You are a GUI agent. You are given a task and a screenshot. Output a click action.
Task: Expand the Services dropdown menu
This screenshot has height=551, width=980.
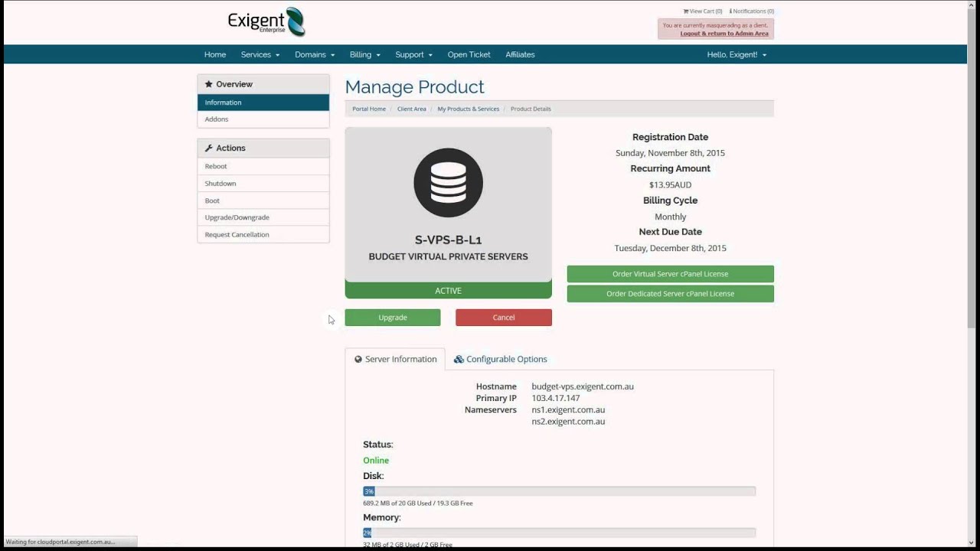coord(260,54)
